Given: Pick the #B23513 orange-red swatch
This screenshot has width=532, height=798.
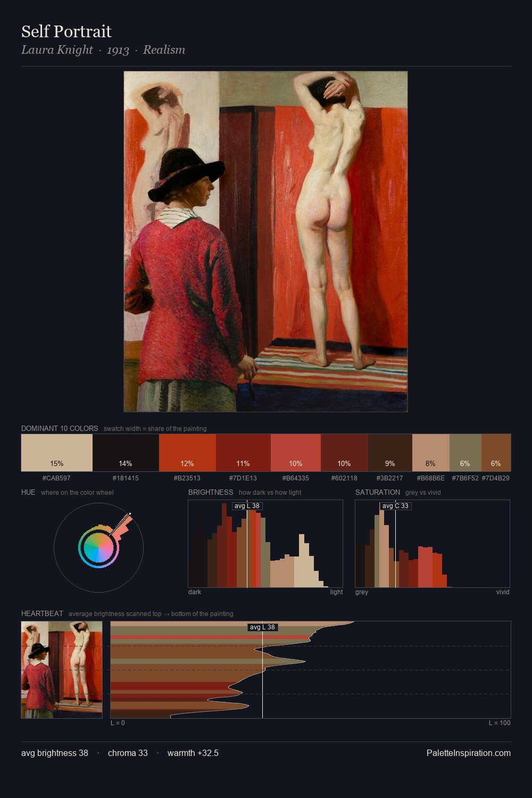Looking at the screenshot, I should coord(187,453).
